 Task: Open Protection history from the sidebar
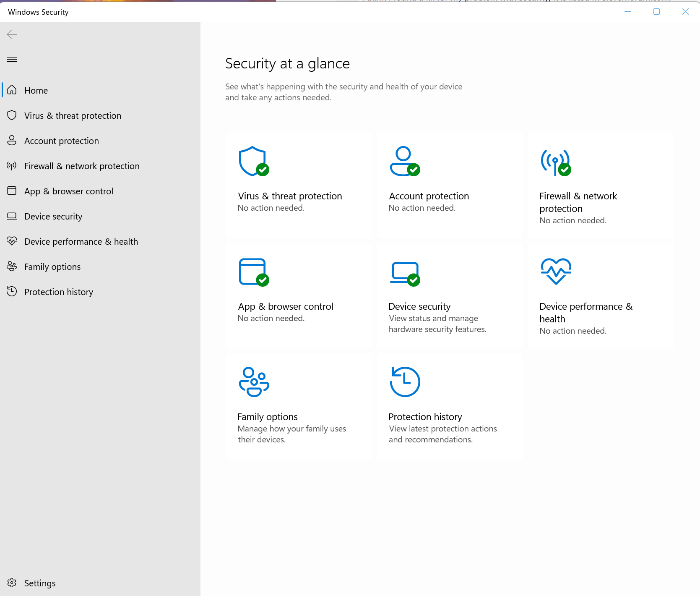tap(100, 292)
